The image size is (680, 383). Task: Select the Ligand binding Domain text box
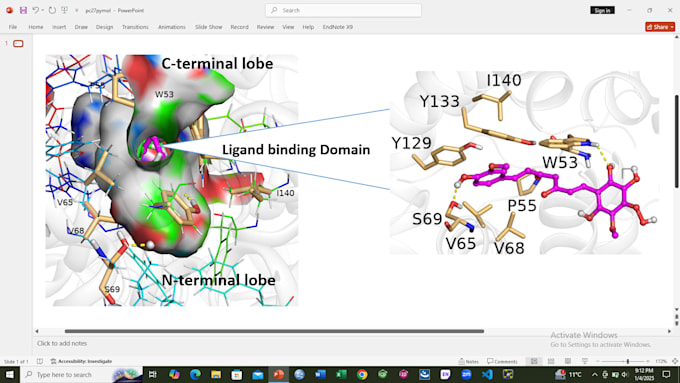tap(296, 150)
